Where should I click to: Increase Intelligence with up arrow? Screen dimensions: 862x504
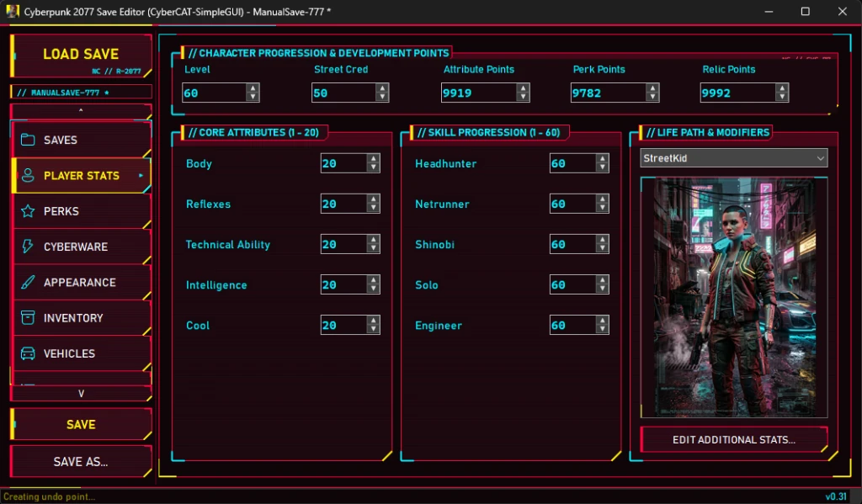tap(373, 280)
